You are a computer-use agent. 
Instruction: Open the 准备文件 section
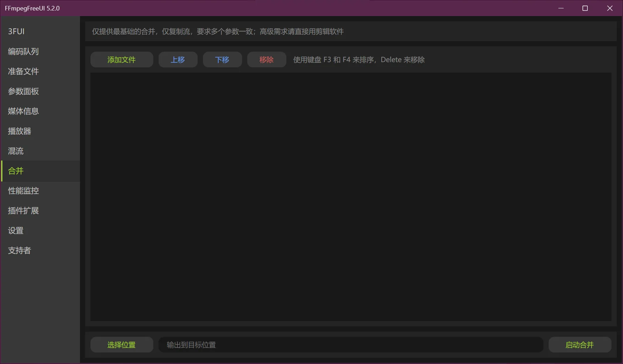pos(23,72)
